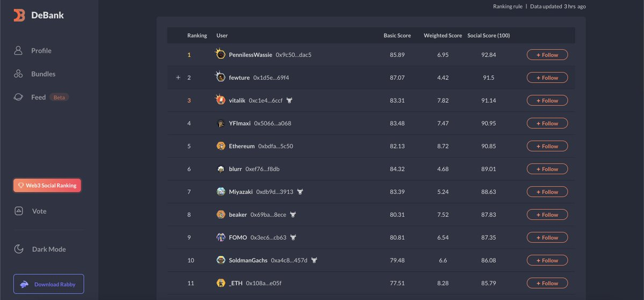Click PennilessWassie's avatar
The height and width of the screenshot is (300, 644).
coord(221,54)
